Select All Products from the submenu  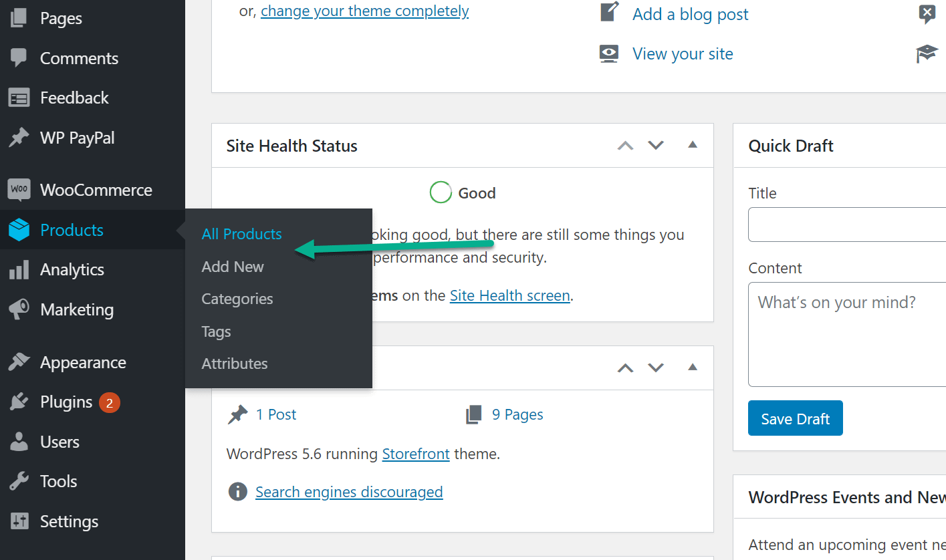click(241, 234)
